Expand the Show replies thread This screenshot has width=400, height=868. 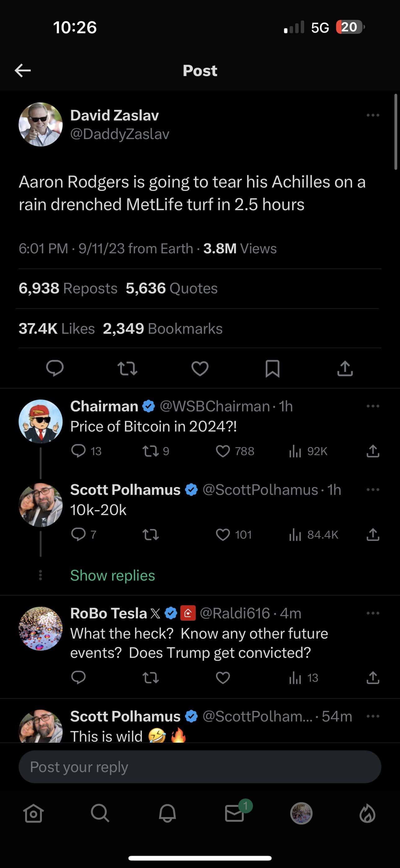click(x=113, y=575)
